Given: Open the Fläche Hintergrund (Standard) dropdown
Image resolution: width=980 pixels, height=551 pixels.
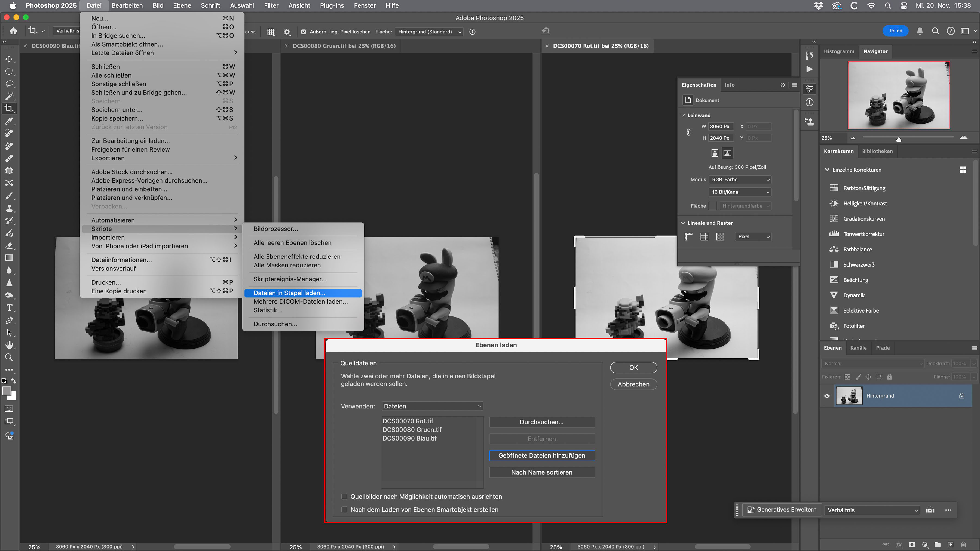Looking at the screenshot, I should pos(429,32).
